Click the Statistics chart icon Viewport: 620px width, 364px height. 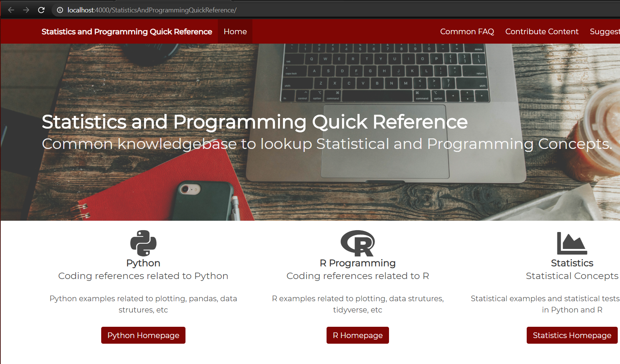pos(572,243)
